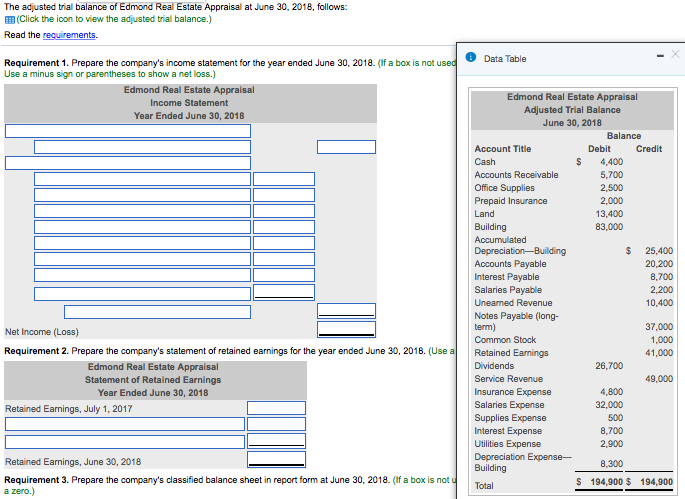This screenshot has height=499, width=685.
Task: Select the Accounts Payable value 20,200
Action: [659, 264]
